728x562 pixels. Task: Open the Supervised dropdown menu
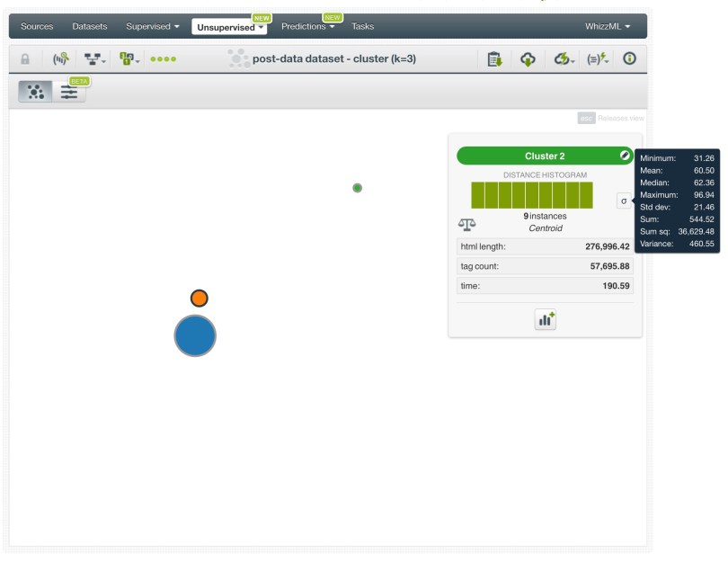(x=150, y=26)
